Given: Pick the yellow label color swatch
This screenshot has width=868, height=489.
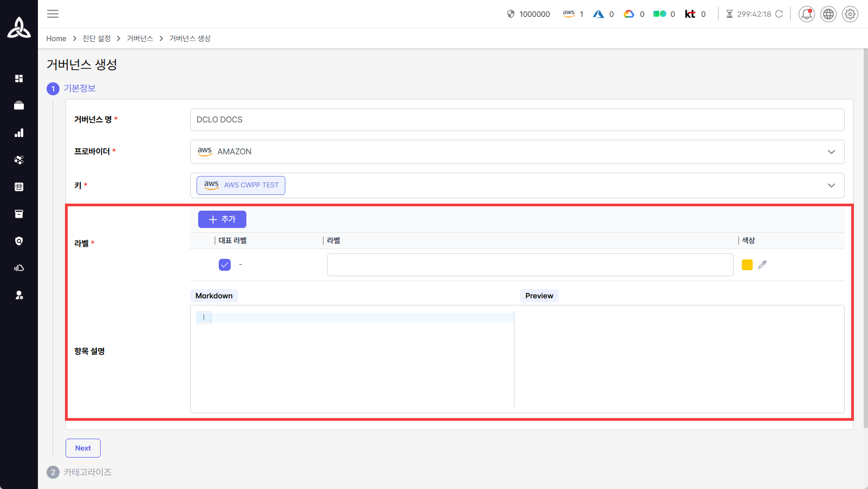Looking at the screenshot, I should 747,265.
